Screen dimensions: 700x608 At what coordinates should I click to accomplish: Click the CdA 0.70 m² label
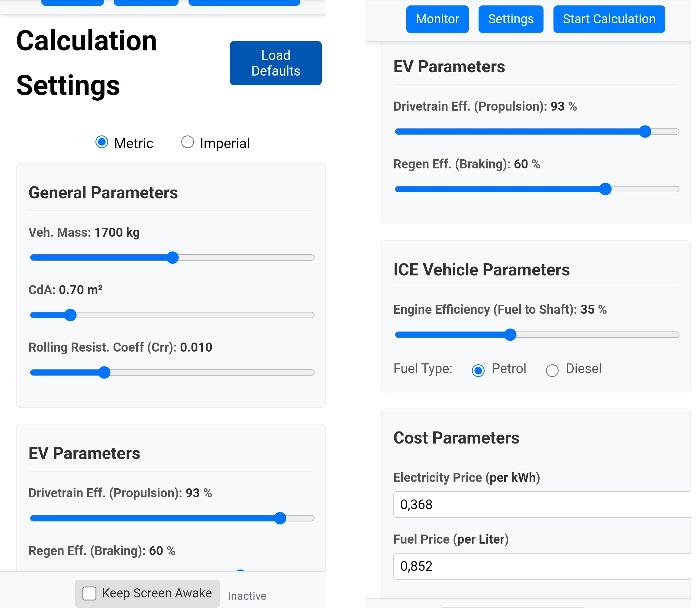pos(66,290)
